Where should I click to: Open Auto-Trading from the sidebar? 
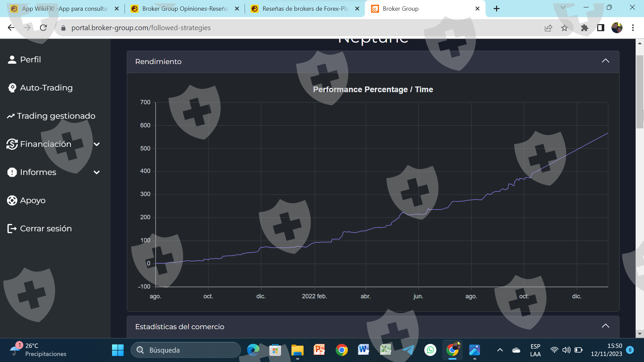[x=46, y=88]
